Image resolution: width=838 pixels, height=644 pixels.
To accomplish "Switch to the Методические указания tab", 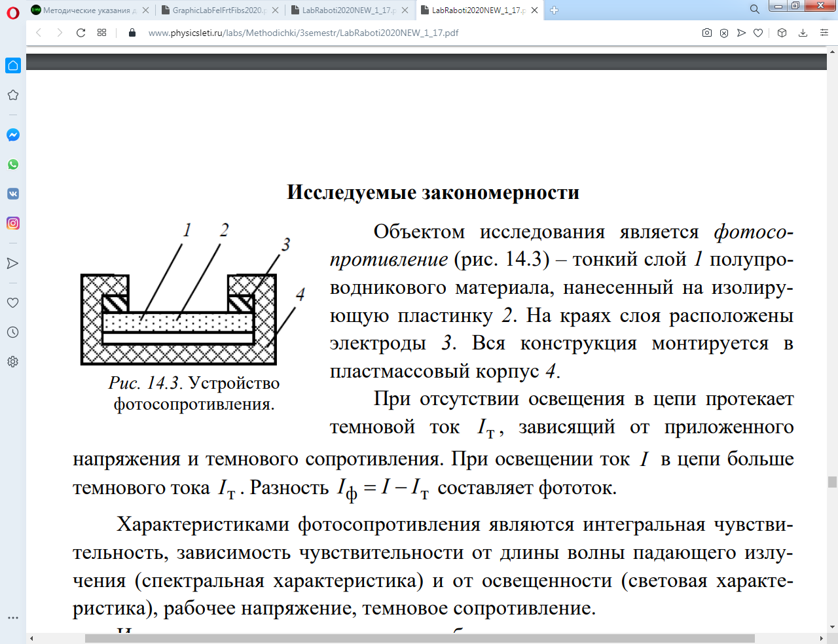I will pyautogui.click(x=90, y=10).
